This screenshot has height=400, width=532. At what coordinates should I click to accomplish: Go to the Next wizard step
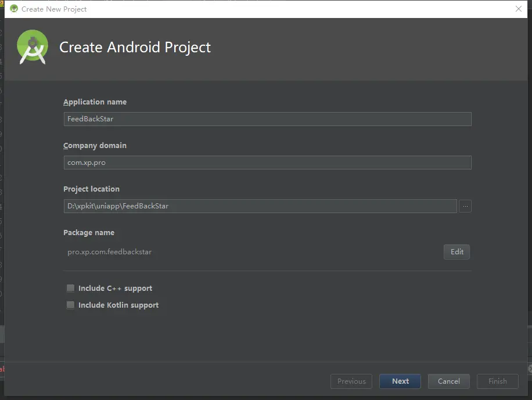tap(400, 381)
